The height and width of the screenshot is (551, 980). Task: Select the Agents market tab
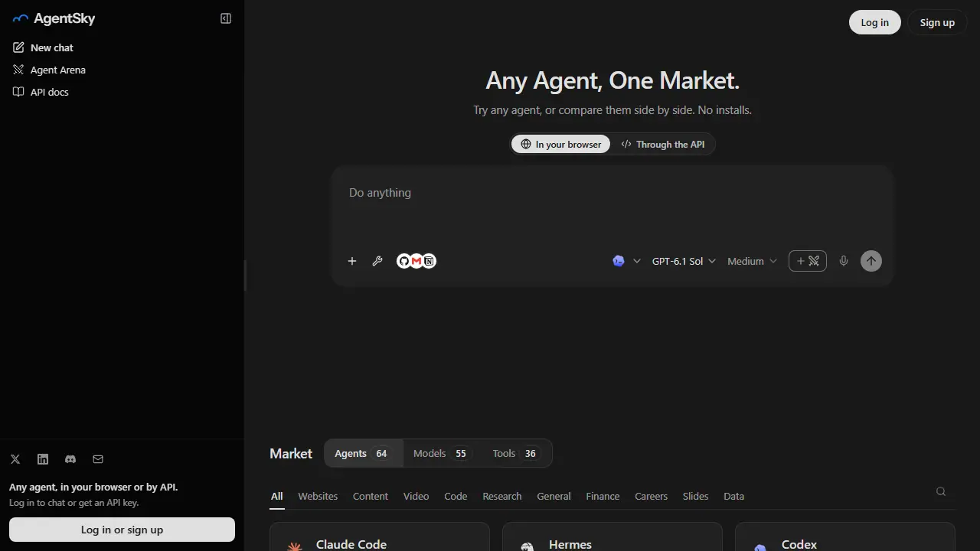tap(363, 453)
